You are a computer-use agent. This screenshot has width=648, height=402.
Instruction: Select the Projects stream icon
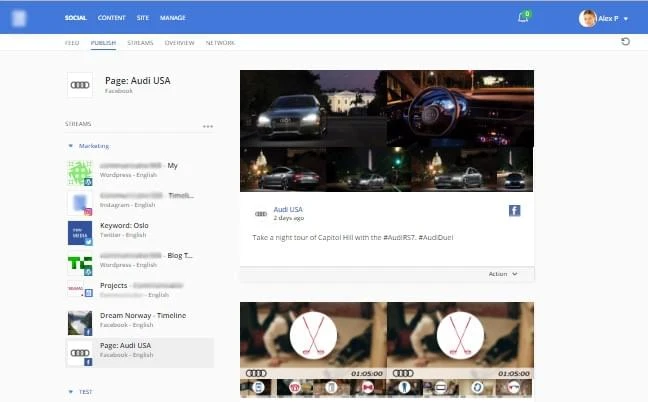coord(80,289)
